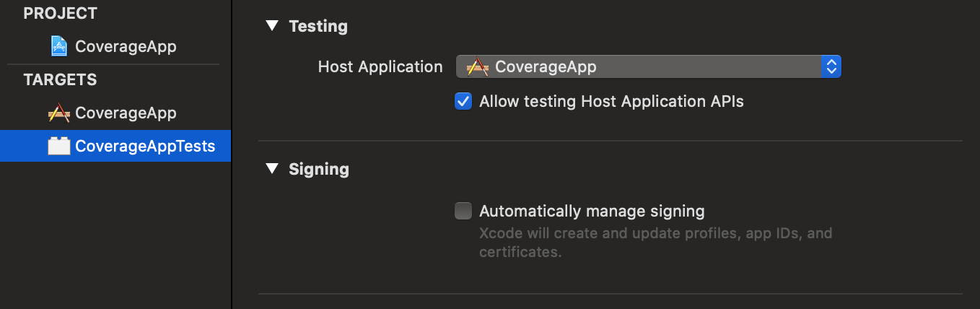Enable Automatically manage signing checkbox
The width and height of the screenshot is (980, 309).
pyautogui.click(x=463, y=211)
